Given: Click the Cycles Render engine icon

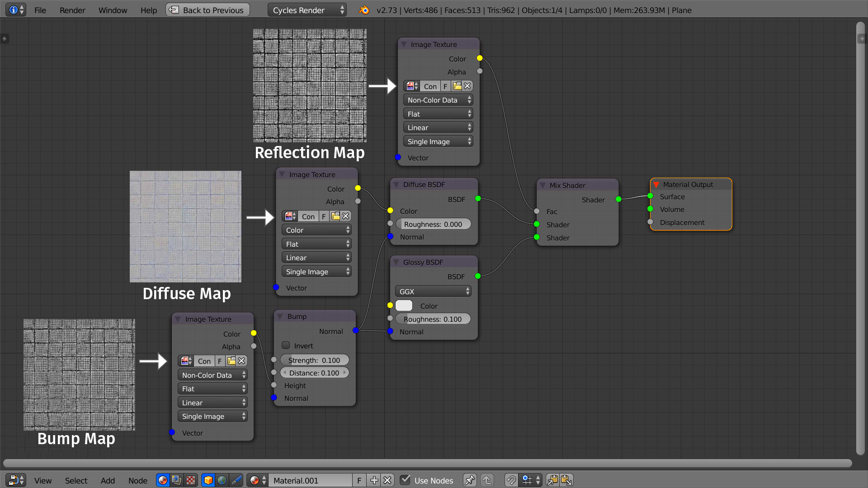Looking at the screenshot, I should tap(305, 9).
